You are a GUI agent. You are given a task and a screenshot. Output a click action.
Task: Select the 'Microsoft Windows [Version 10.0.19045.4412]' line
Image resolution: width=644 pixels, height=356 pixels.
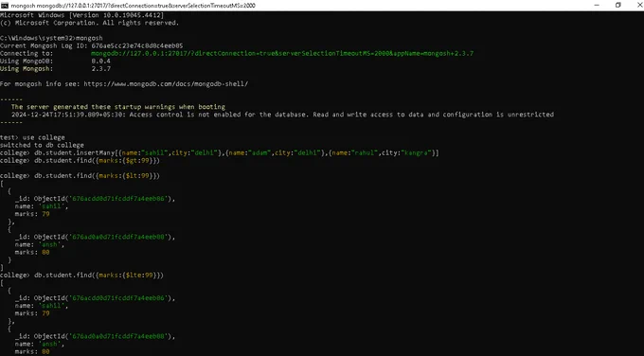pos(81,15)
